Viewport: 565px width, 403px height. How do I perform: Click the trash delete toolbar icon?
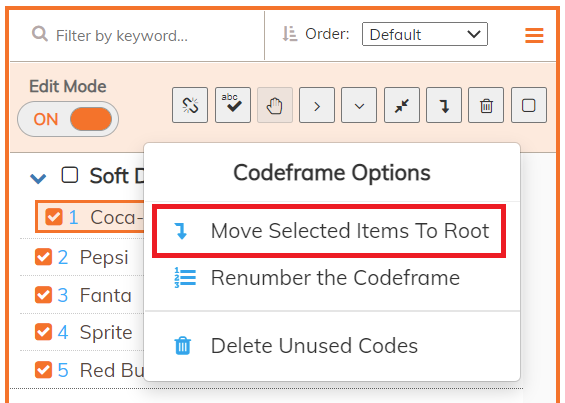point(486,105)
